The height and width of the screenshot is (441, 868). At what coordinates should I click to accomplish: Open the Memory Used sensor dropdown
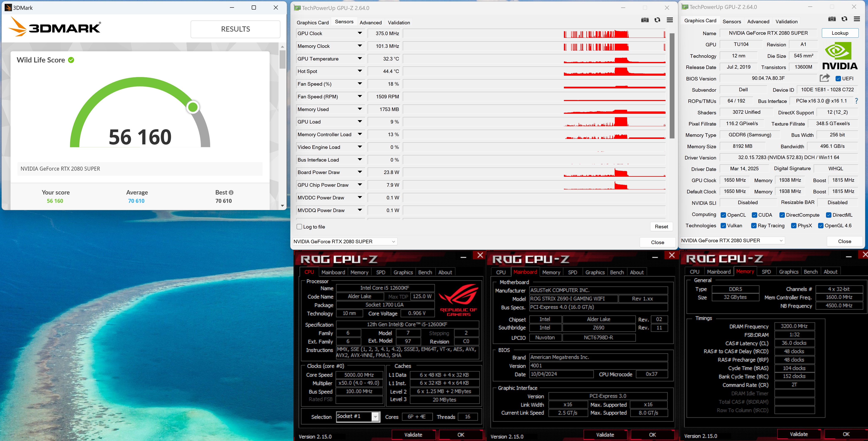pyautogui.click(x=360, y=109)
